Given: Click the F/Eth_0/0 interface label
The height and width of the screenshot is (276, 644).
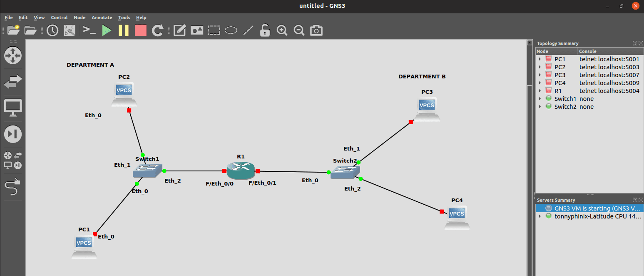Looking at the screenshot, I should click(220, 183).
